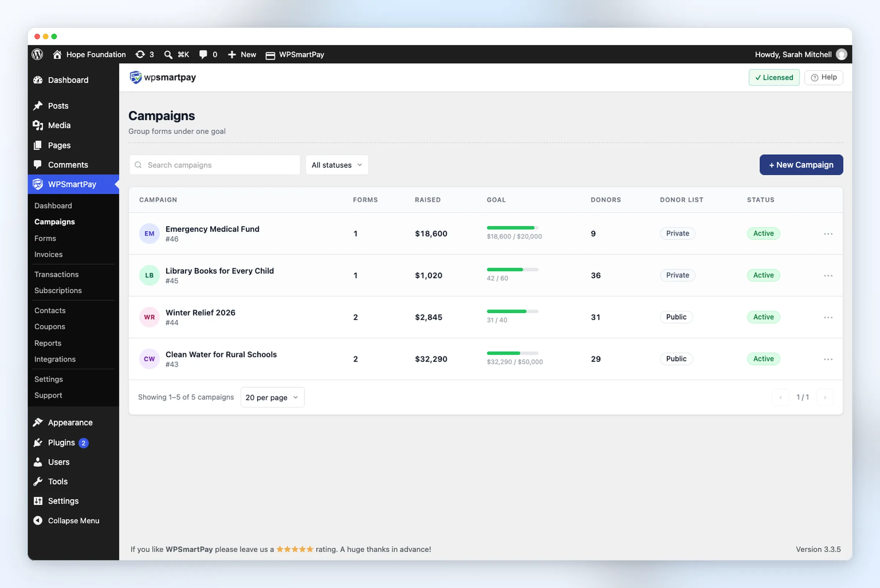The height and width of the screenshot is (588, 880).
Task: Go to previous page with left chevron
Action: tap(781, 397)
